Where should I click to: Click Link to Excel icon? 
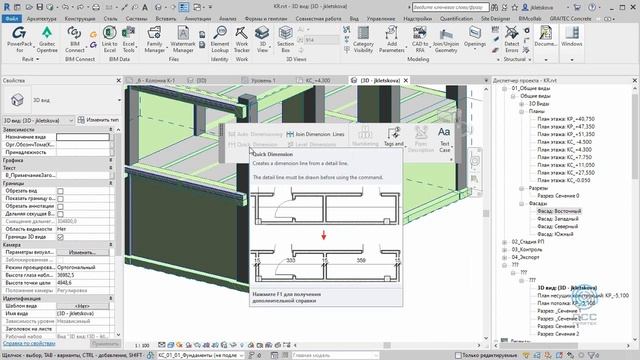[109, 39]
